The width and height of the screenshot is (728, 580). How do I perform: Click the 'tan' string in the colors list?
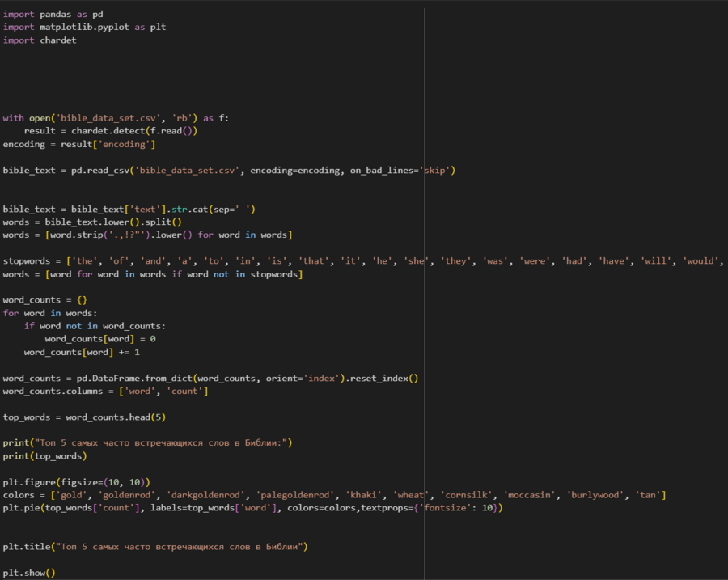click(648, 495)
